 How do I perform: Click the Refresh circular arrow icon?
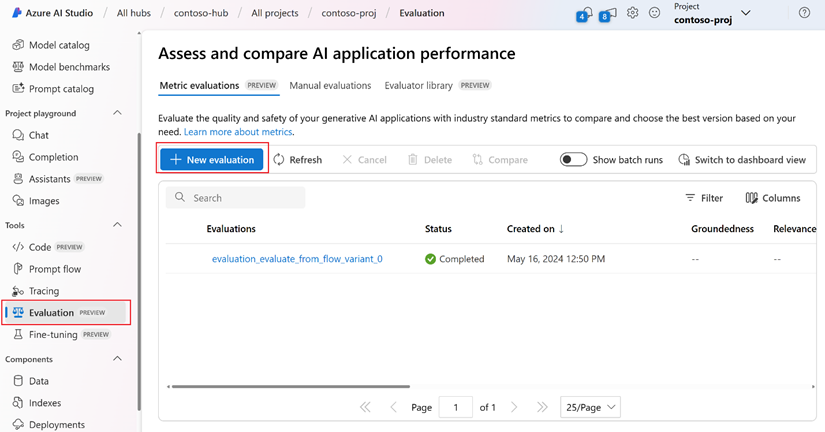[279, 159]
